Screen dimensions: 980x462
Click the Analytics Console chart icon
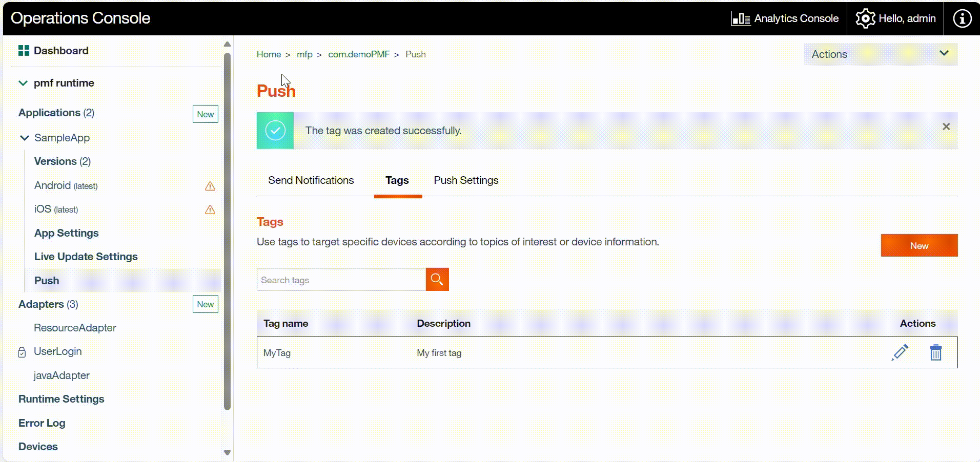pos(741,18)
